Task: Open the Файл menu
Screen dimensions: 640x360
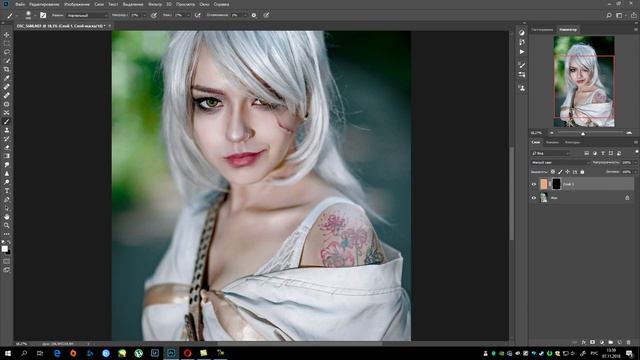Action: [x=20, y=4]
